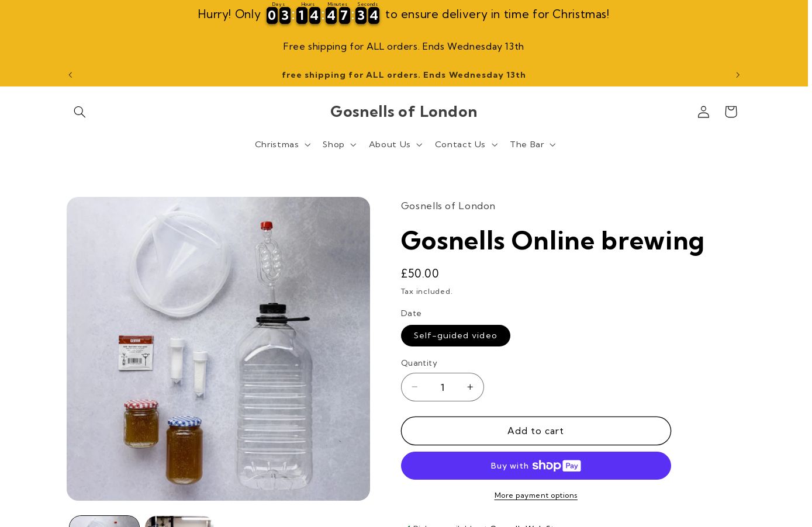Open the shopping cart icon
The width and height of the screenshot is (812, 527).
point(731,112)
